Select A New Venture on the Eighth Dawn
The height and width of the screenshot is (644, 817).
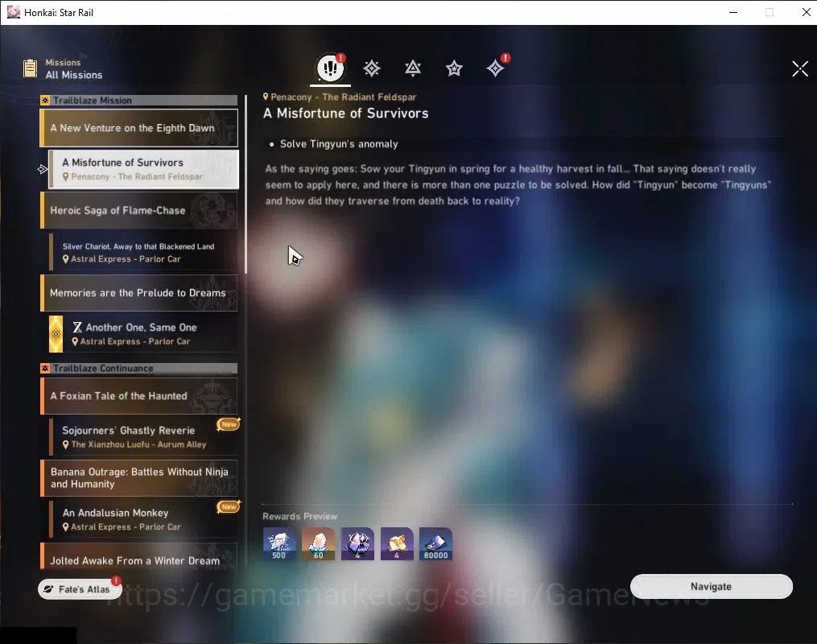(x=139, y=128)
